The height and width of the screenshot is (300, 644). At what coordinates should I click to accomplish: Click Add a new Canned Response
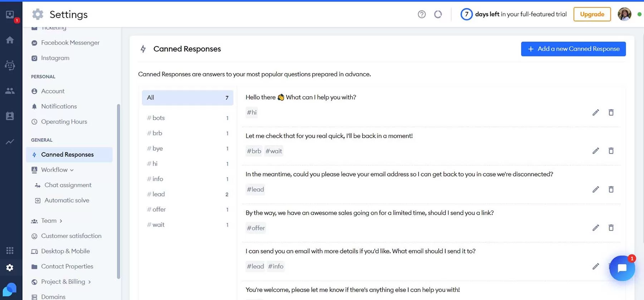click(x=573, y=49)
